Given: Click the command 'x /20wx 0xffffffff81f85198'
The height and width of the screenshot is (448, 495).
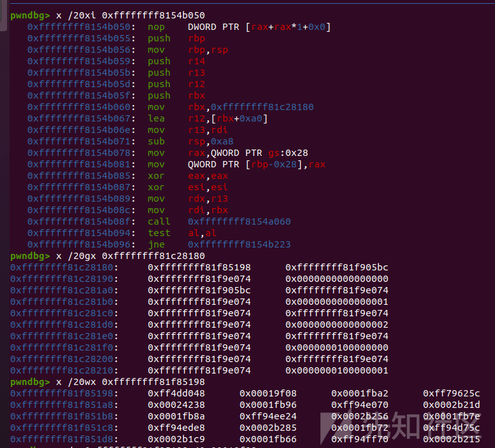Looking at the screenshot, I should [131, 382].
